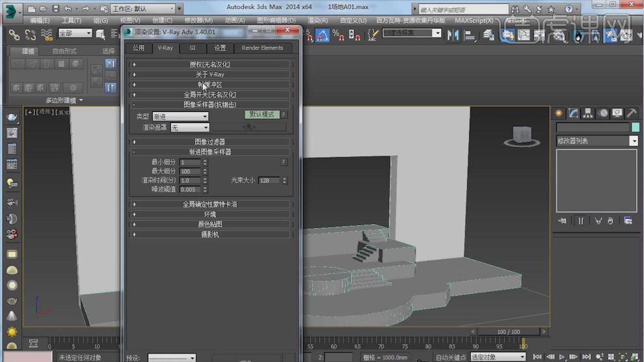
Task: Toggle the Angle Snap tool
Action: [323, 35]
